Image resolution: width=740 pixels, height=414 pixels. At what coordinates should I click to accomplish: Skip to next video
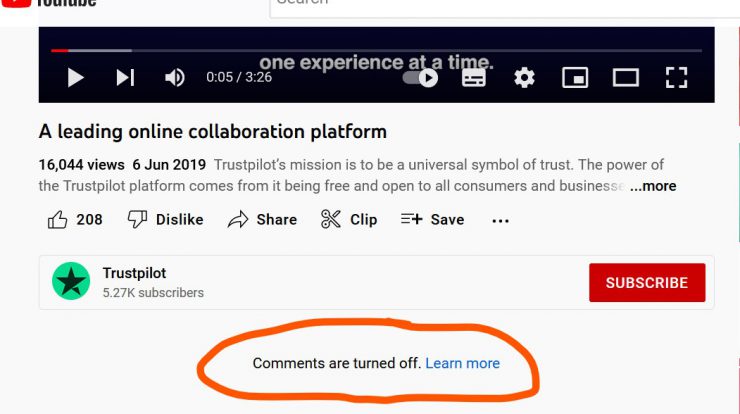coord(126,77)
